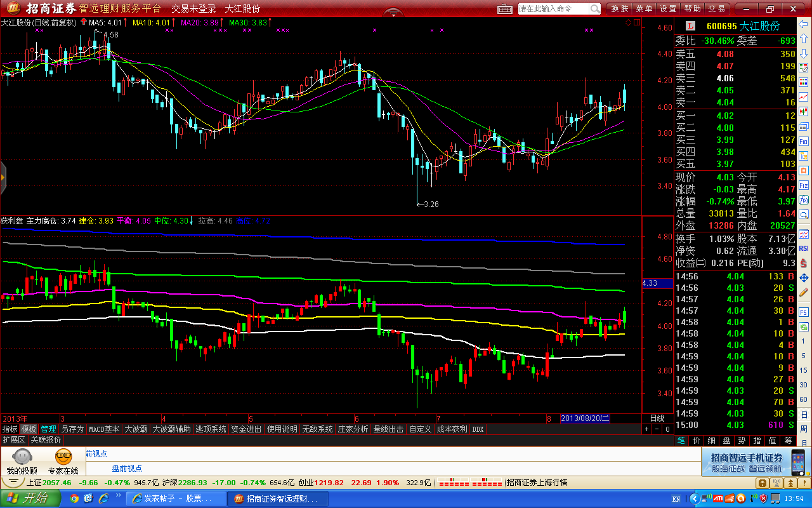
Task: Click the magnifier beside the command input
Action: (594, 9)
